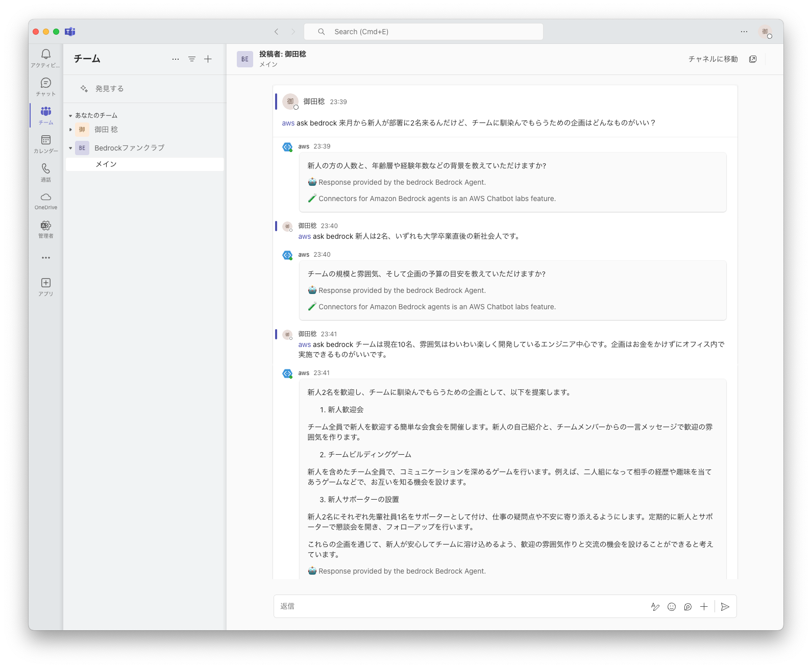Image resolution: width=812 pixels, height=668 pixels.
Task: Open actions and apps plus in reply box
Action: [x=704, y=607]
